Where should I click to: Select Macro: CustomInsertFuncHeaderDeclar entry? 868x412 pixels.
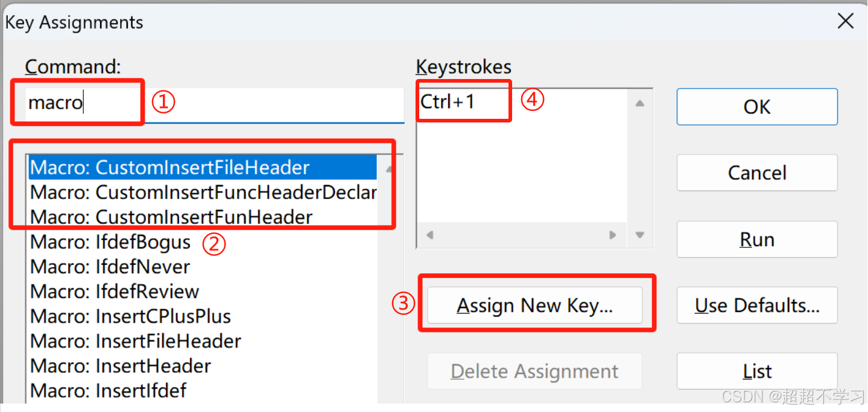(203, 192)
